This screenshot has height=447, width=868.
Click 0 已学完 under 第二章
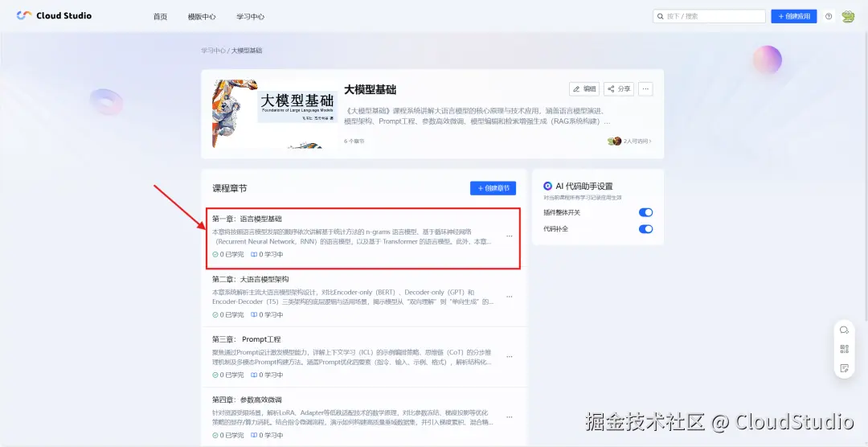228,314
